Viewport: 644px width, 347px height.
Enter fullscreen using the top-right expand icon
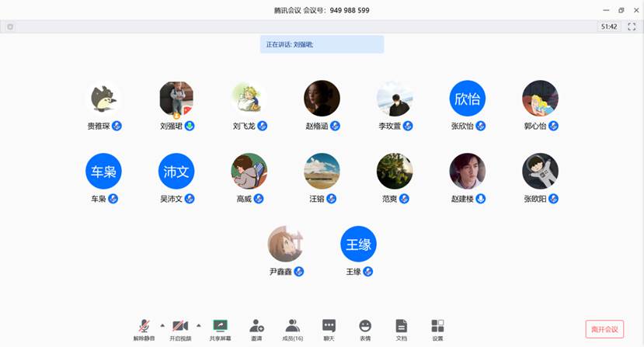click(x=632, y=26)
